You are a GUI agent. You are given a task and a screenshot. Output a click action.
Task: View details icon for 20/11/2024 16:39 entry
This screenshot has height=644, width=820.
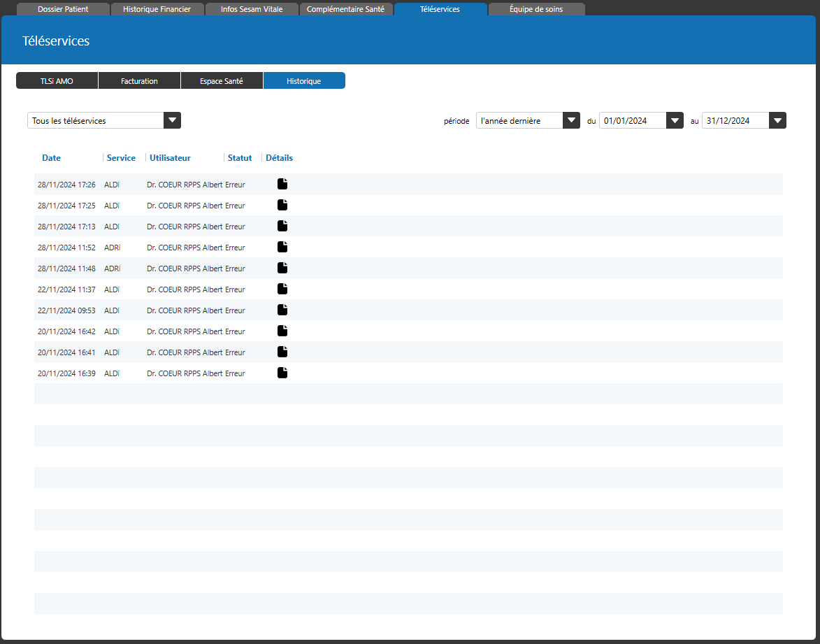point(282,373)
